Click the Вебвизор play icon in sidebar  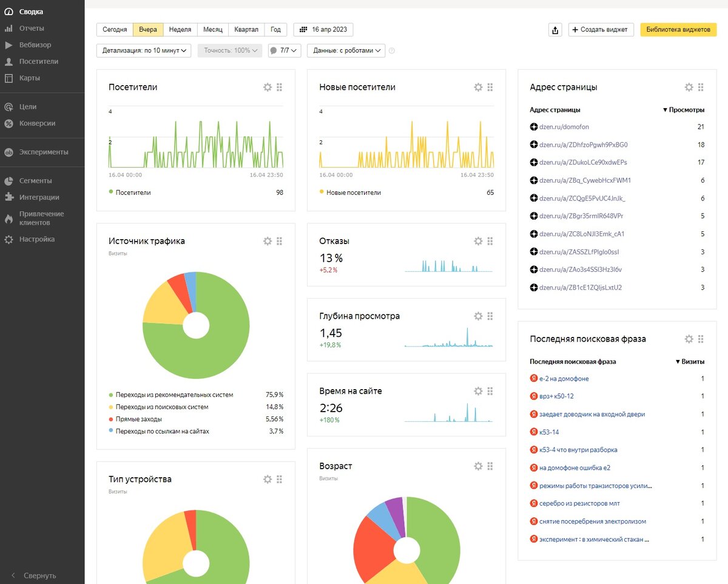(x=8, y=45)
